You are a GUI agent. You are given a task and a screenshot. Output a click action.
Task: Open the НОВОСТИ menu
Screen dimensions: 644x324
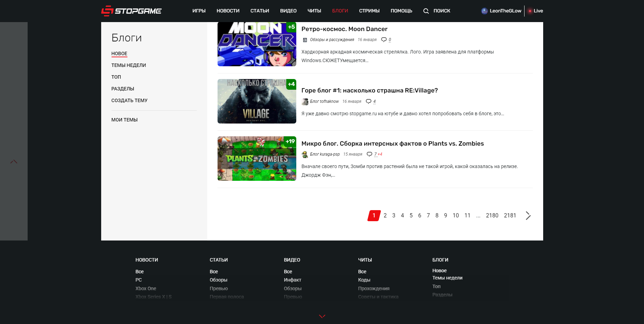[x=228, y=11]
